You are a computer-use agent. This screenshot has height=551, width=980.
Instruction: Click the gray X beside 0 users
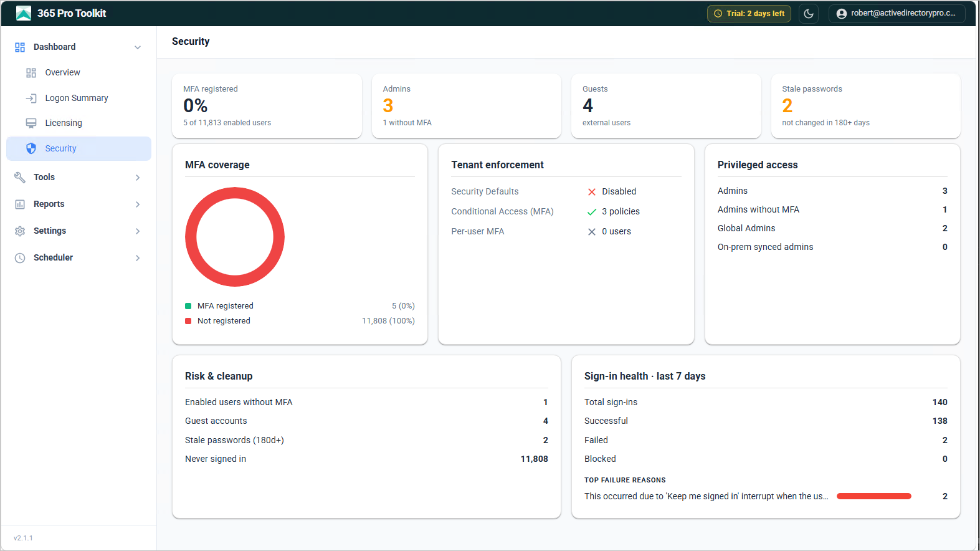tap(592, 232)
